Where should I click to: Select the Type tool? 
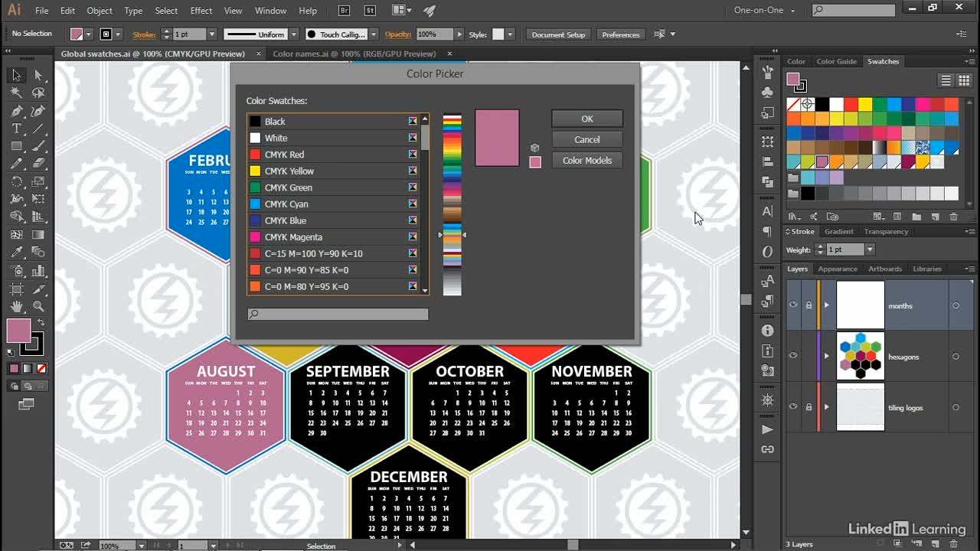[16, 129]
